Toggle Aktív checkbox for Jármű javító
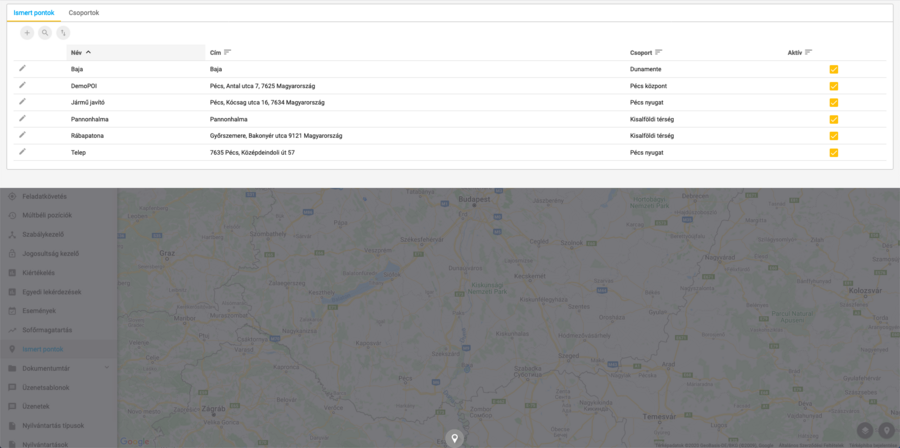 [x=833, y=102]
